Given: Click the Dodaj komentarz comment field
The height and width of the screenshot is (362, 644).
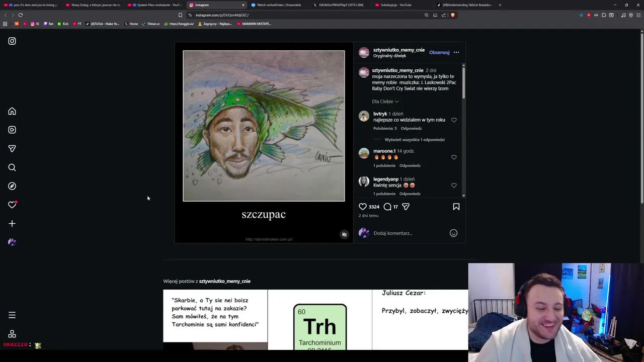Looking at the screenshot, I should [408, 233].
